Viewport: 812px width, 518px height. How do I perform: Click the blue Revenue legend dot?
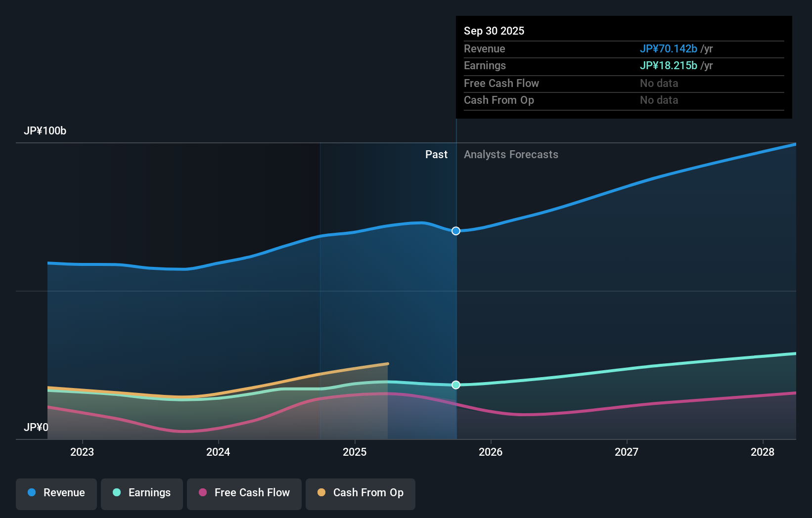click(x=31, y=493)
